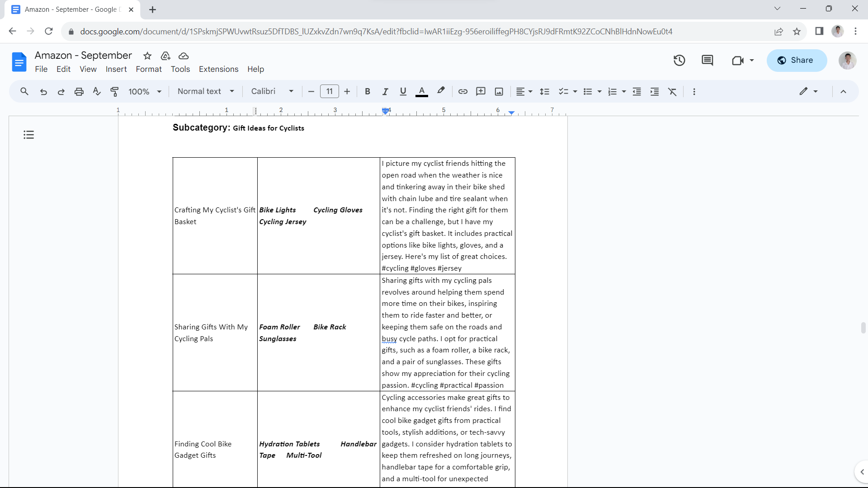Show all comments panel icon
Image resolution: width=868 pixels, height=488 pixels.
point(708,60)
